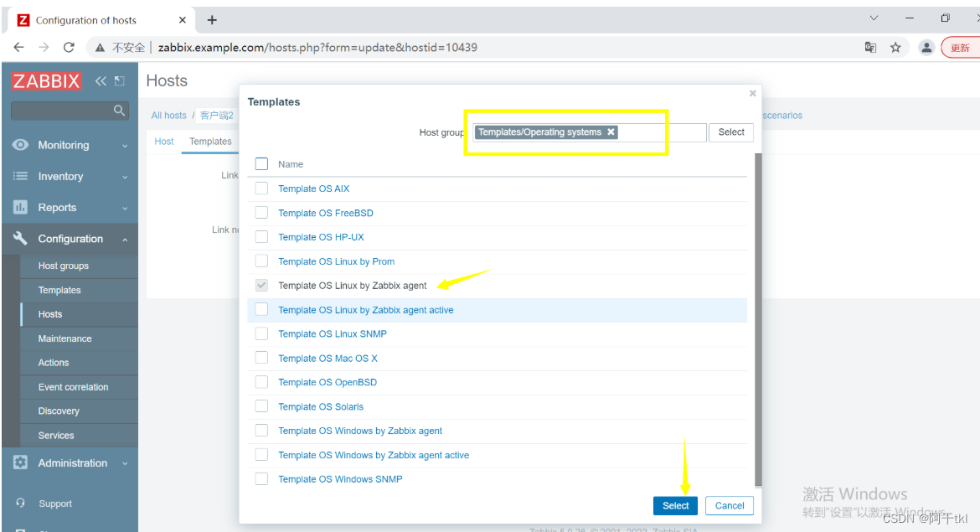Screen dimensions: 980x532
Task: Click the Zabbix logo in sidebar
Action: click(46, 81)
